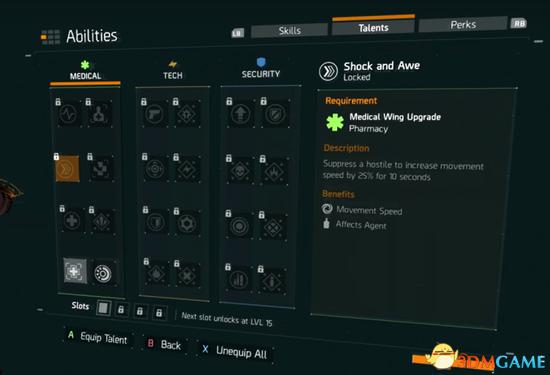The height and width of the screenshot is (375, 550).
Task: Select the unlocked circular dial talent icon
Action: pyautogui.click(x=103, y=274)
